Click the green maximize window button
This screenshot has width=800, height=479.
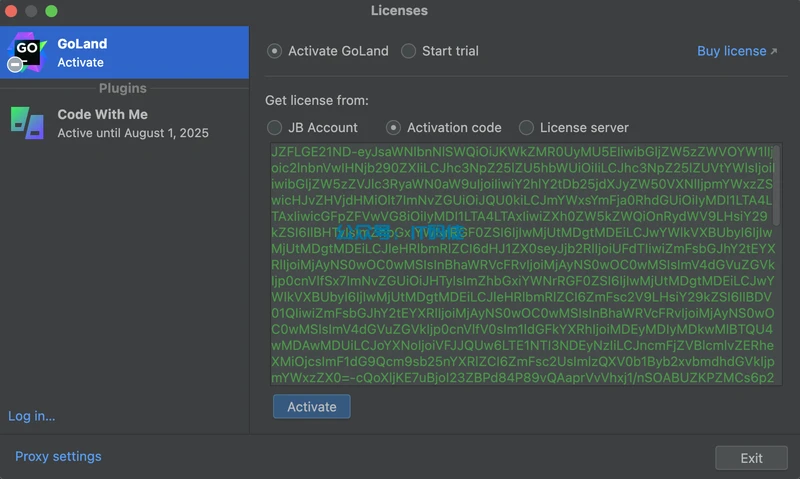pos(51,11)
